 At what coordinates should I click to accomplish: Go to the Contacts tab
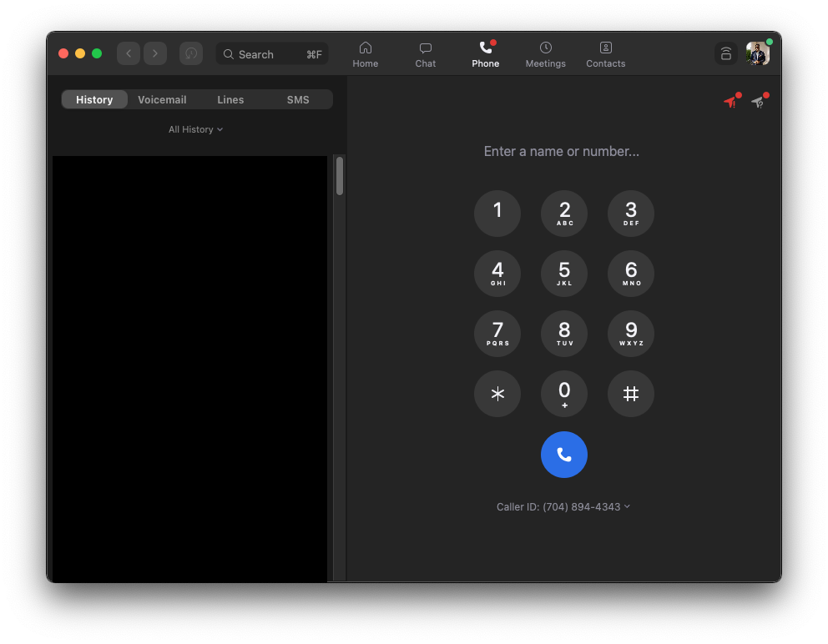click(606, 55)
